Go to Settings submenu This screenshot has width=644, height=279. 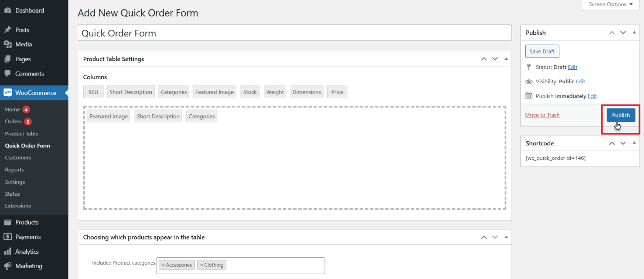pos(15,182)
